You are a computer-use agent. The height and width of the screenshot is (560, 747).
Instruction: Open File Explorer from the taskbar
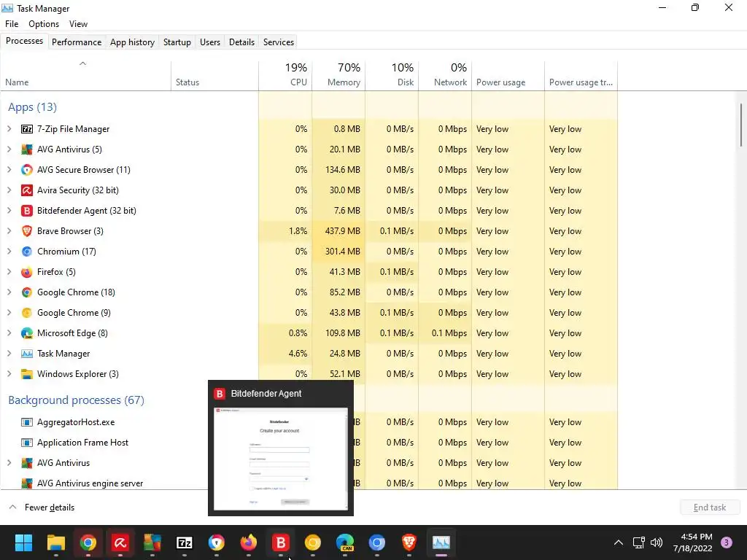[55, 542]
